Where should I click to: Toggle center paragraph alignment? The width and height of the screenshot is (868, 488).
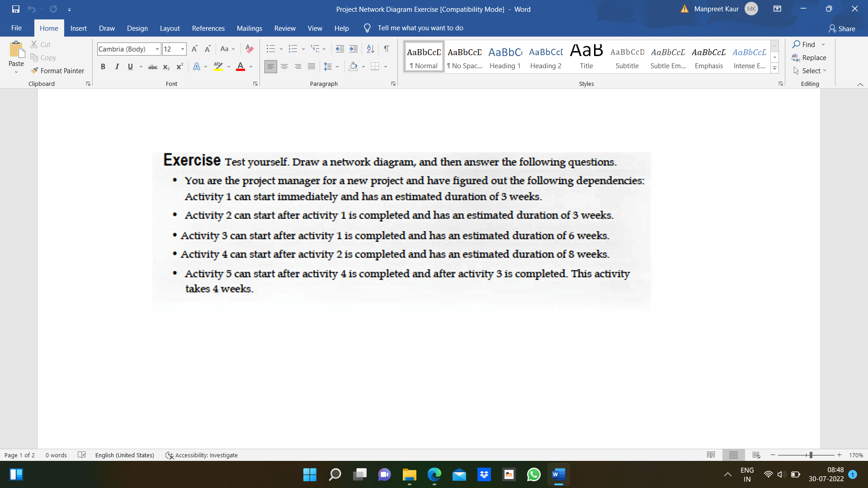click(284, 66)
